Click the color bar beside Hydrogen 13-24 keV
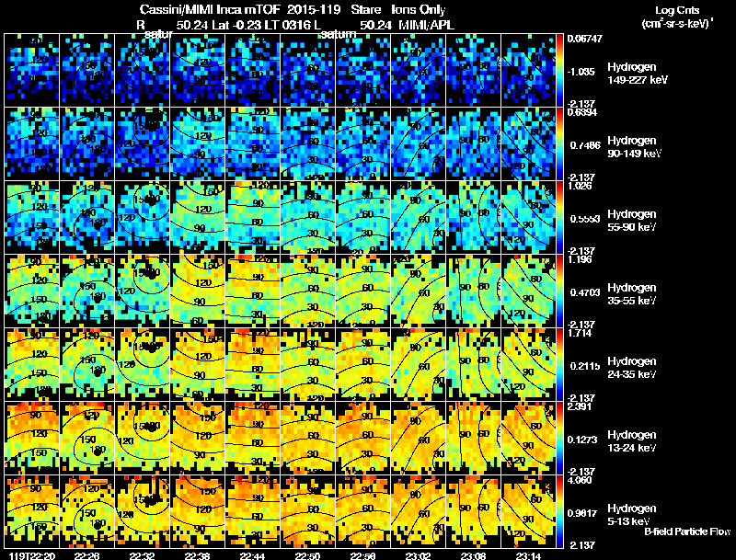 pyautogui.click(x=559, y=438)
